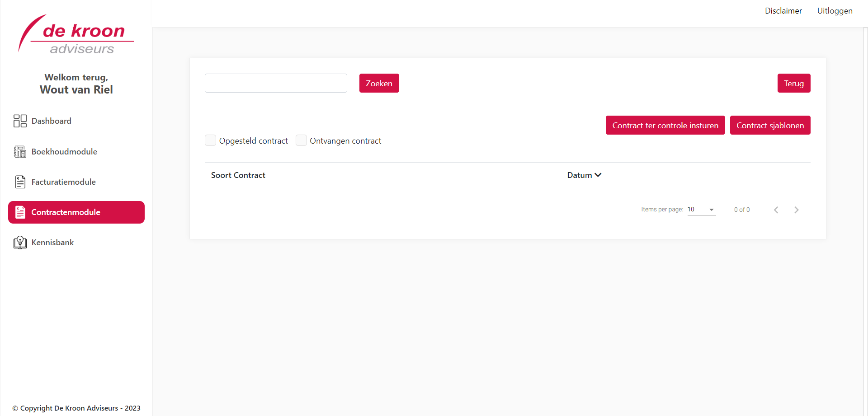Click the Kennisbank book icon
This screenshot has height=416, width=868.
pos(20,243)
